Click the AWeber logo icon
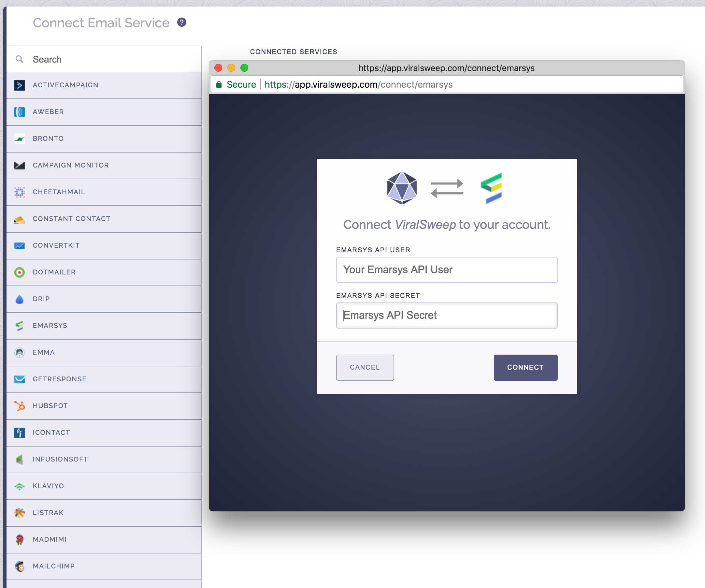Viewport: 705px width, 588px height. [20, 112]
